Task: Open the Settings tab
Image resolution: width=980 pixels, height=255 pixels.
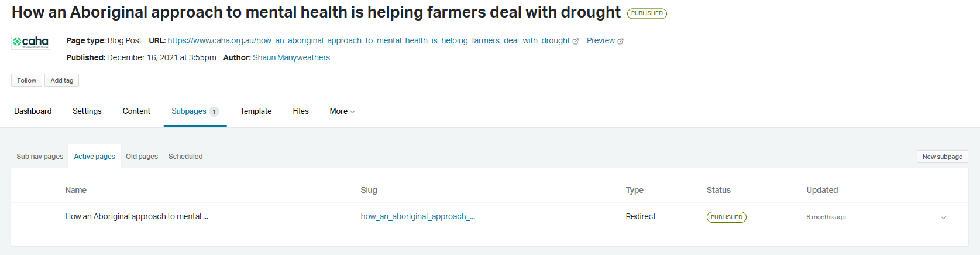Action: [87, 111]
